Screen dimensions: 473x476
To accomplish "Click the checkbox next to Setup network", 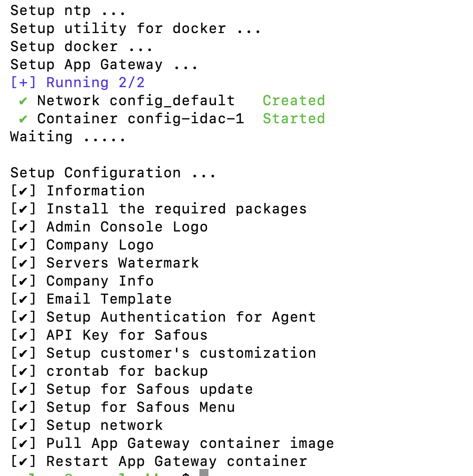I will tap(24, 425).
